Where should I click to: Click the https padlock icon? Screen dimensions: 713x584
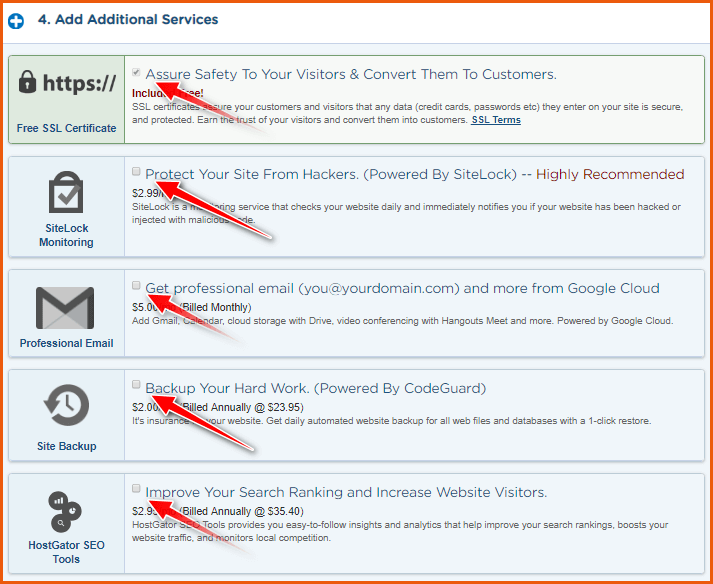27,83
